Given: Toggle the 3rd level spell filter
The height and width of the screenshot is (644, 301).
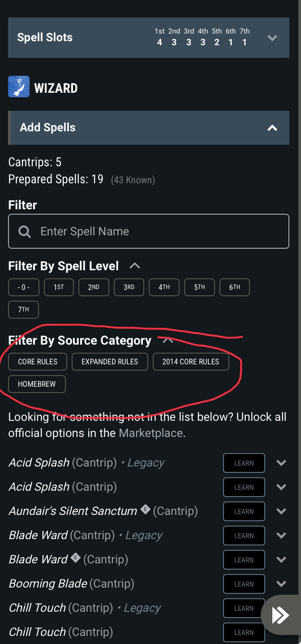Looking at the screenshot, I should pos(129,287).
